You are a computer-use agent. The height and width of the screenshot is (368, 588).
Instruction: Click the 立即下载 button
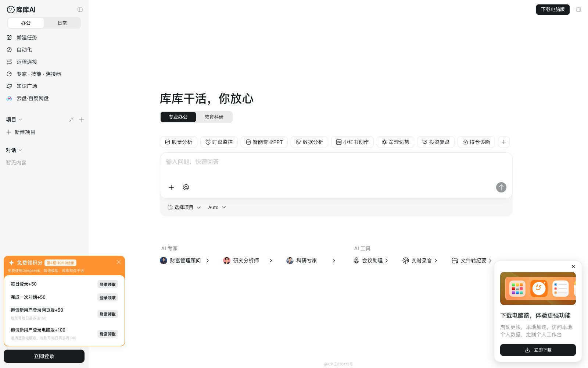click(538, 350)
